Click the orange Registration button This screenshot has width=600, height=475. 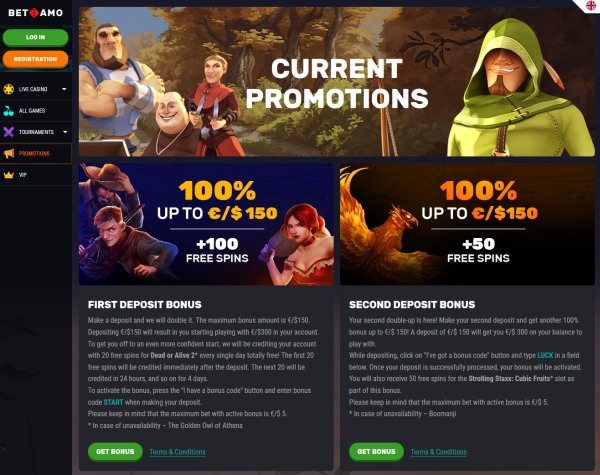coord(36,59)
